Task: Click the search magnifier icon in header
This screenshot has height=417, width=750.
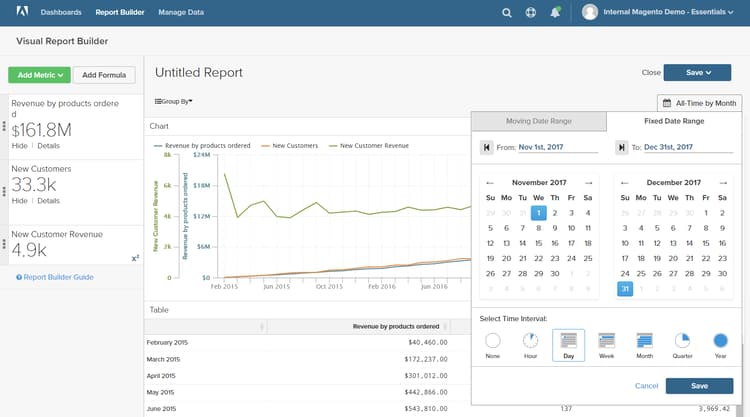Action: (x=507, y=13)
